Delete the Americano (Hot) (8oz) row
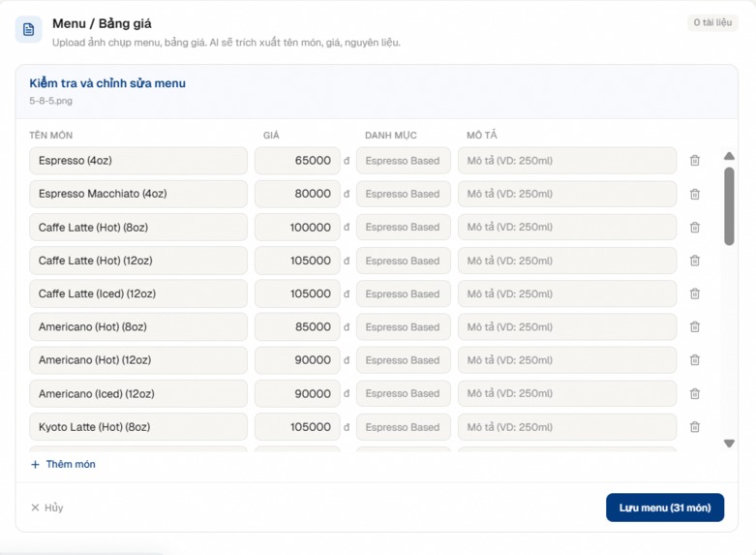 pyautogui.click(x=695, y=326)
